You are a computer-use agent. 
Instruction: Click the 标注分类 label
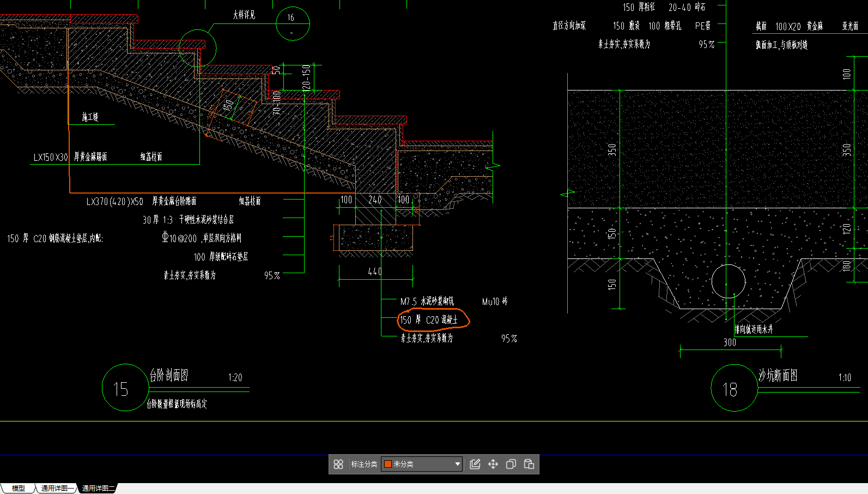tap(364, 464)
